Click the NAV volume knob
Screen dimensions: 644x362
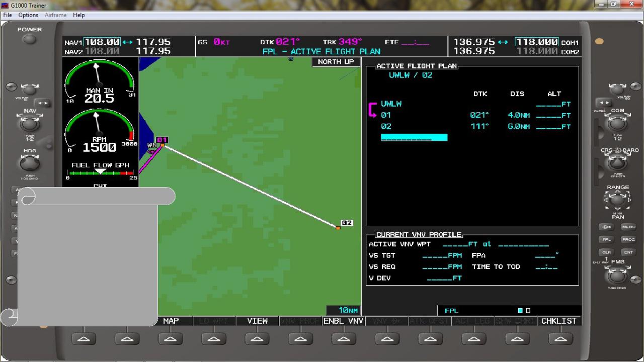click(29, 89)
